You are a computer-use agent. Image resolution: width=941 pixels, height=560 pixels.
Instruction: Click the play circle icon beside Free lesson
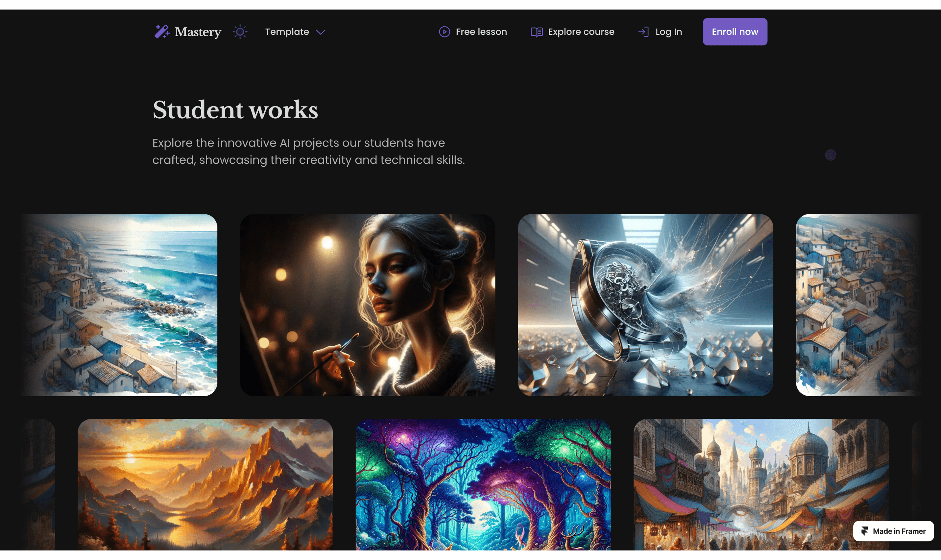(444, 32)
